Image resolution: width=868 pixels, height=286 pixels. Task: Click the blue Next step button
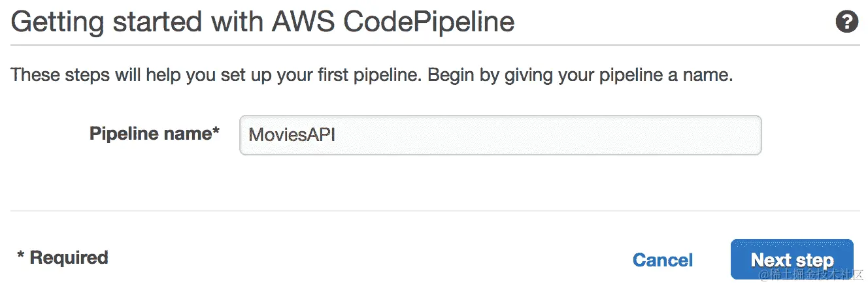click(x=792, y=260)
